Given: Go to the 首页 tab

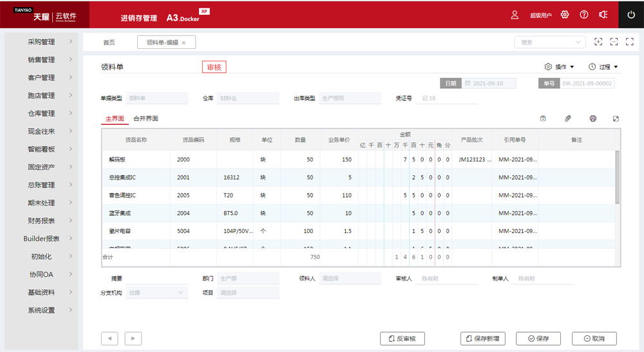Looking at the screenshot, I should [x=109, y=42].
